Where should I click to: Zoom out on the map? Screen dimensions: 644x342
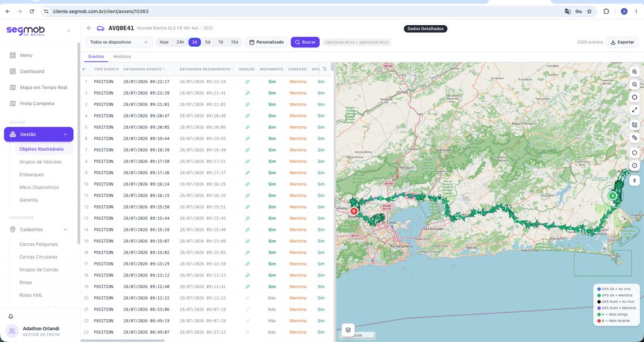[635, 84]
